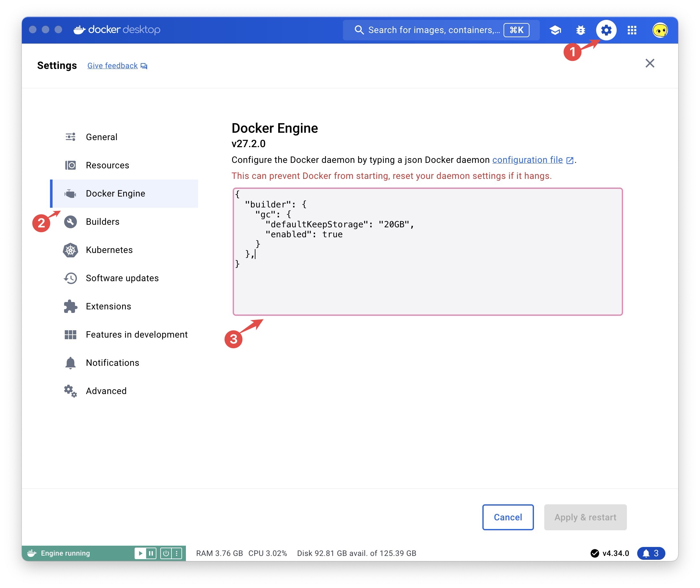Click the Notifications bell icon in sidebar
700x588 pixels.
pos(70,363)
